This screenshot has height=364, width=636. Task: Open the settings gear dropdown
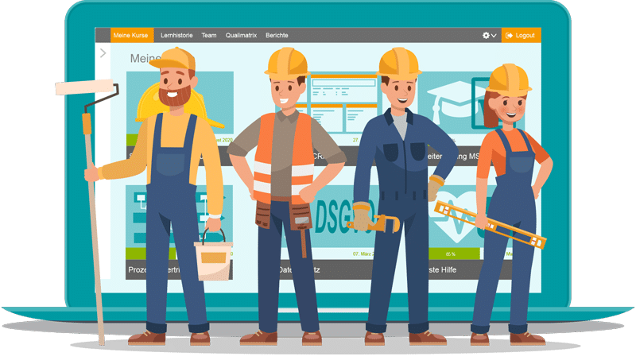(489, 35)
